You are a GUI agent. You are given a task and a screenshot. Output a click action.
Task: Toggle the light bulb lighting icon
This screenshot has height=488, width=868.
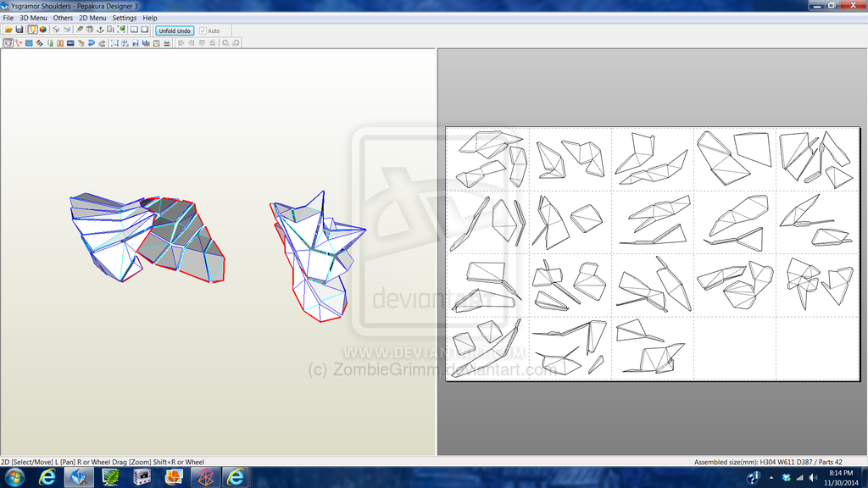33,30
